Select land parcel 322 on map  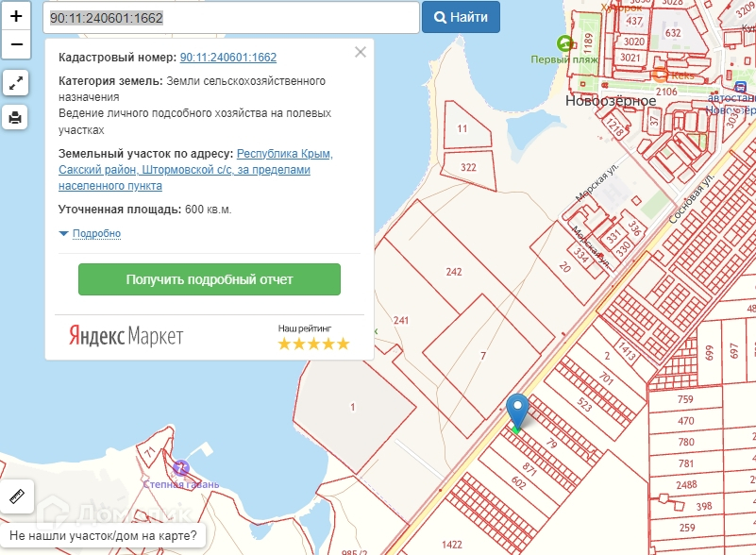[x=468, y=167]
